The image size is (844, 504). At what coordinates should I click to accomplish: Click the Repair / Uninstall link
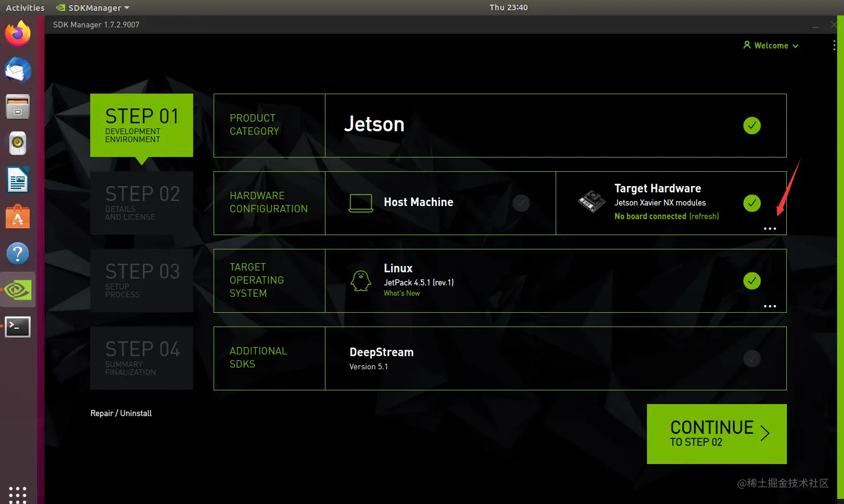121,413
